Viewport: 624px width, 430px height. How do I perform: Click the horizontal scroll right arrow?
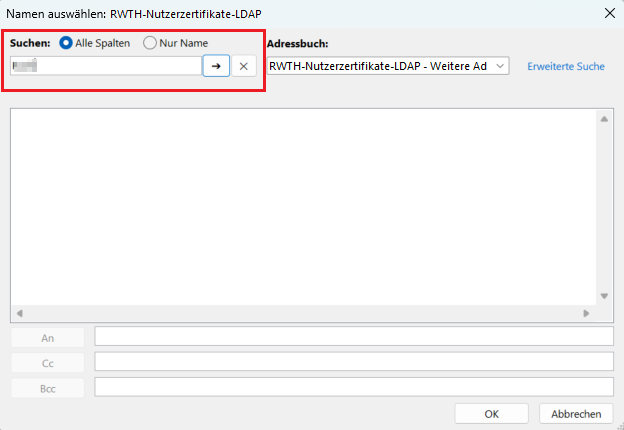pos(587,313)
